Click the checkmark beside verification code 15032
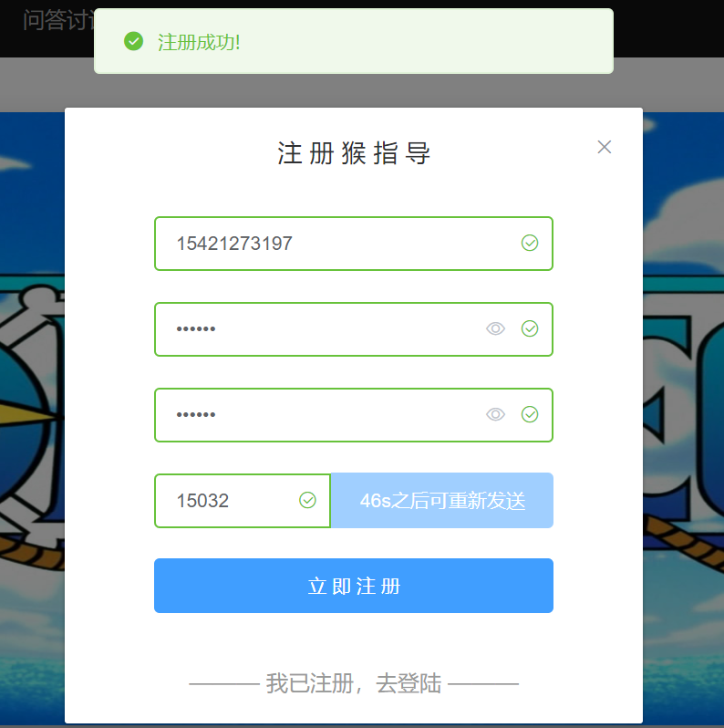This screenshot has width=724, height=728. (307, 500)
